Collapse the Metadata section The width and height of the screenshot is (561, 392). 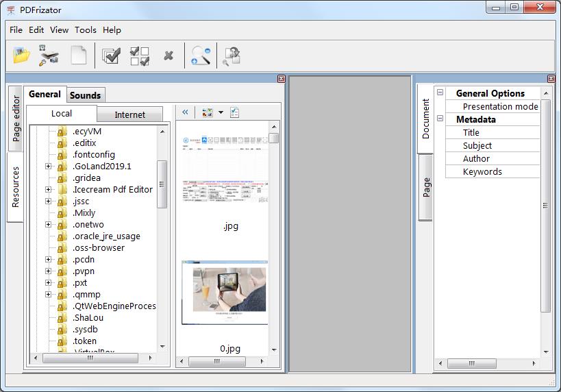click(440, 118)
